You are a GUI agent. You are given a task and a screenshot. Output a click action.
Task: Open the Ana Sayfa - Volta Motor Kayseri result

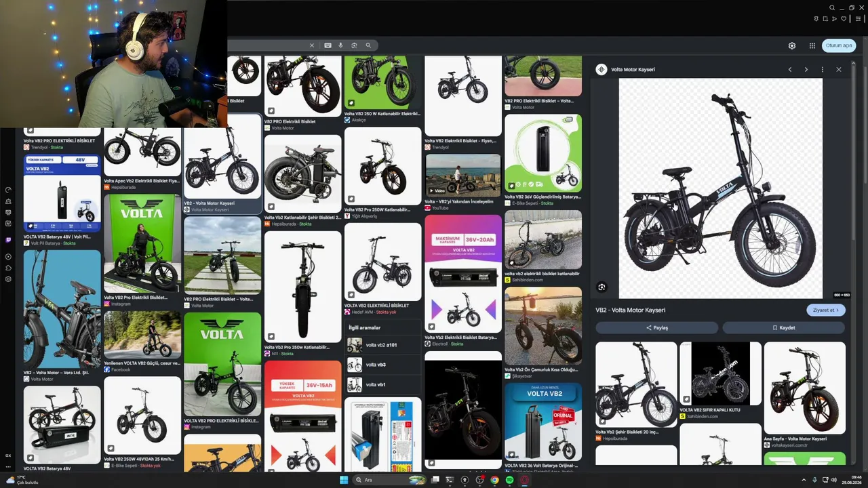pyautogui.click(x=805, y=394)
